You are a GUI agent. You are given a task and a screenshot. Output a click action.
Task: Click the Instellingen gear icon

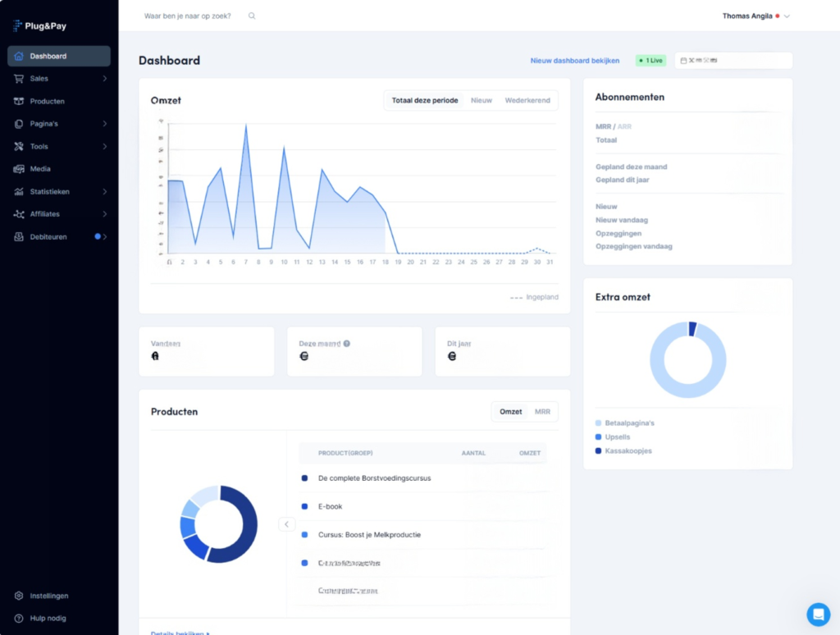tap(19, 596)
